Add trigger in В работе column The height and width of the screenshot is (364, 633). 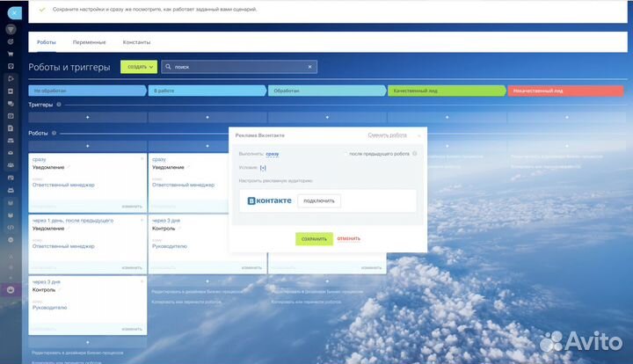tap(207, 117)
